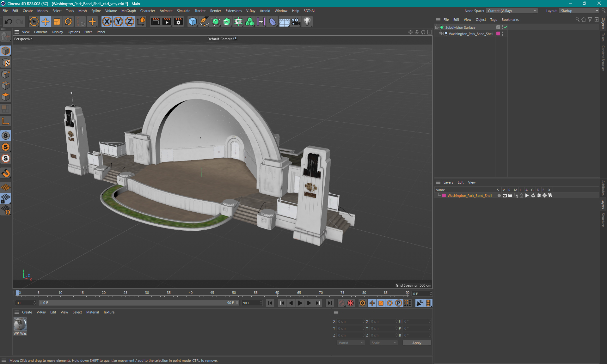The image size is (607, 364).
Task: Add a Cube primitive object
Action: coord(192,21)
